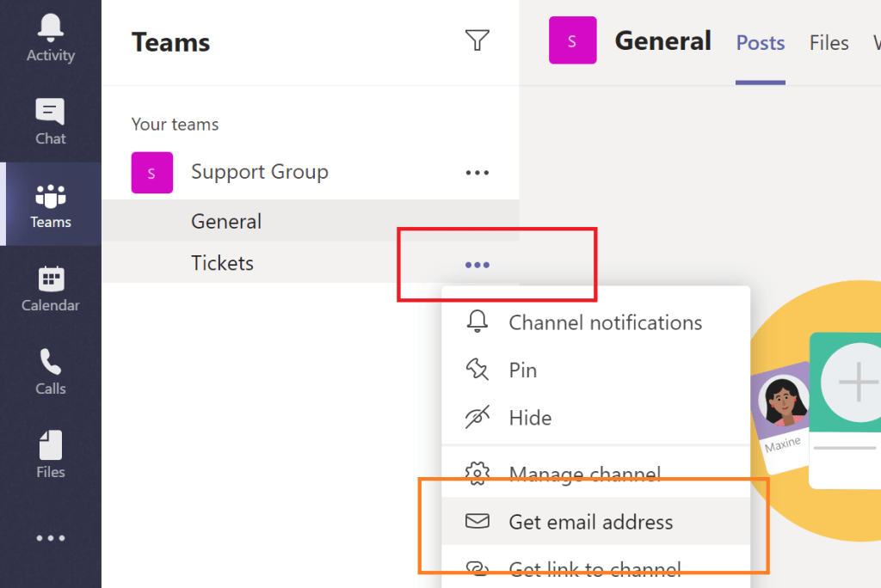Show more apps via sidebar ellipsis

[x=50, y=538]
